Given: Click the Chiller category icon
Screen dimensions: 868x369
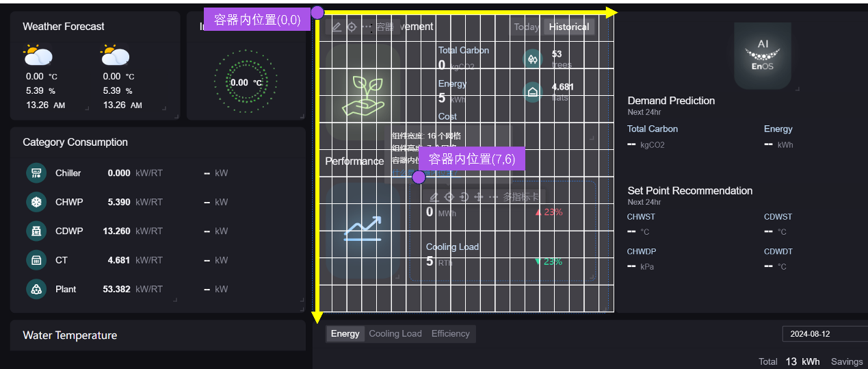Looking at the screenshot, I should [x=36, y=173].
